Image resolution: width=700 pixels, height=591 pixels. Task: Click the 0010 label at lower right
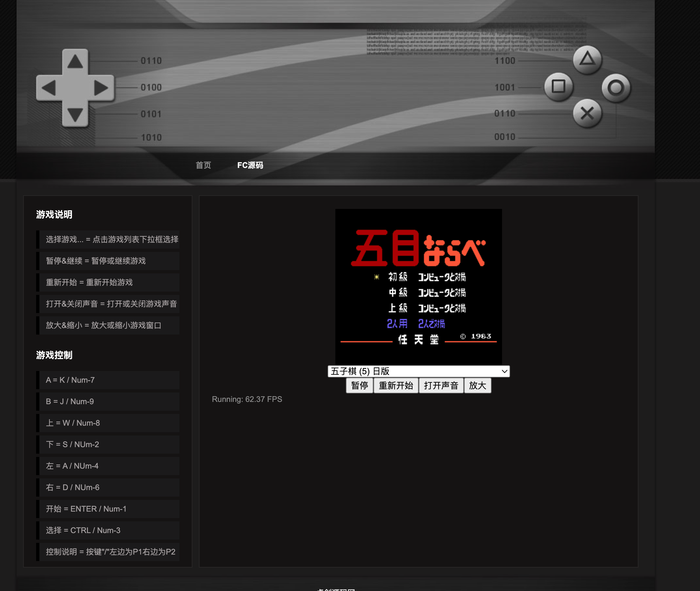pos(505,137)
